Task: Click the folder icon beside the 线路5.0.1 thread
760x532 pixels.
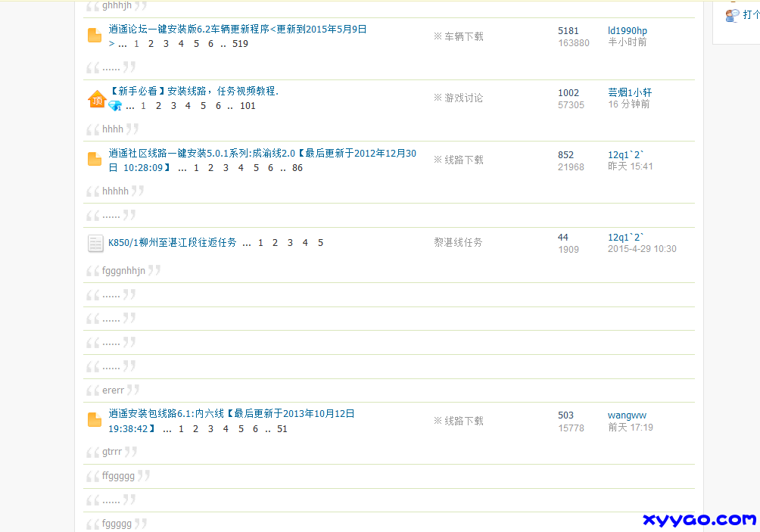Action: click(94, 159)
